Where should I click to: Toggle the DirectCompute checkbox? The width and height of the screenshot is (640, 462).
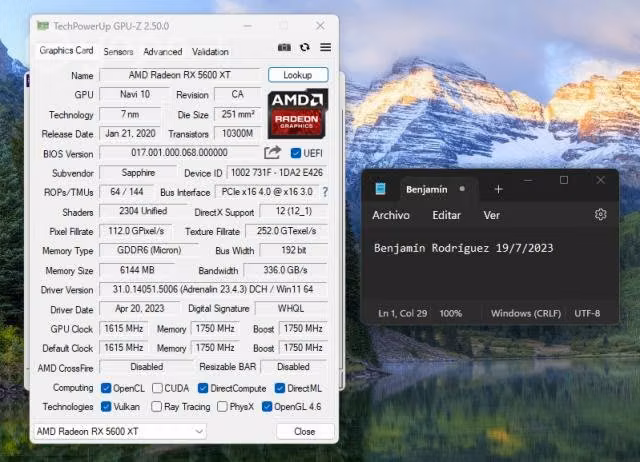pyautogui.click(x=203, y=388)
